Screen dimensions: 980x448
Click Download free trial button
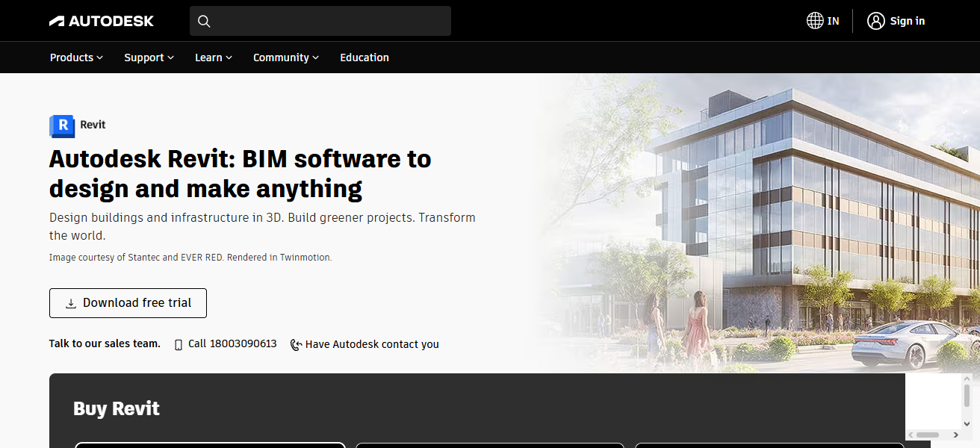[x=128, y=303]
